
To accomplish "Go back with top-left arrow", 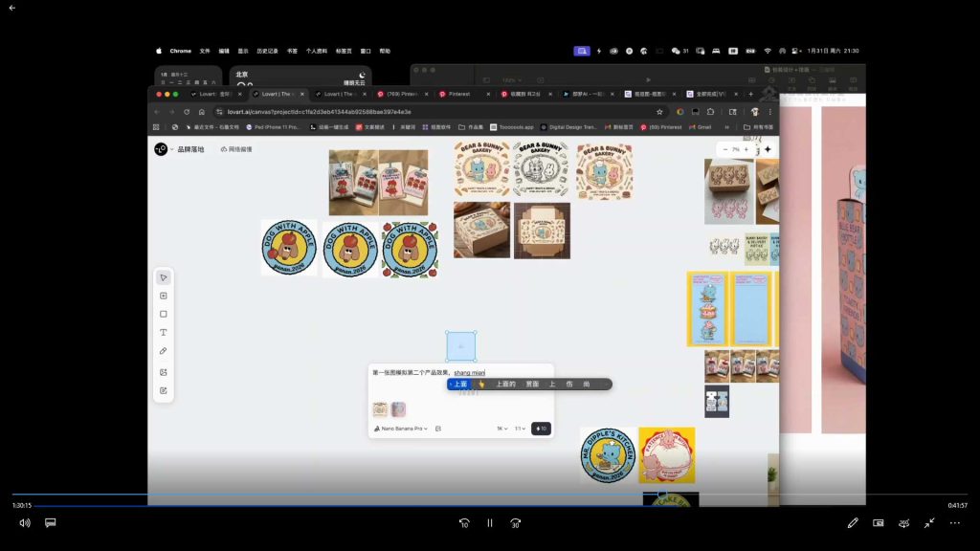I will click(11, 8).
